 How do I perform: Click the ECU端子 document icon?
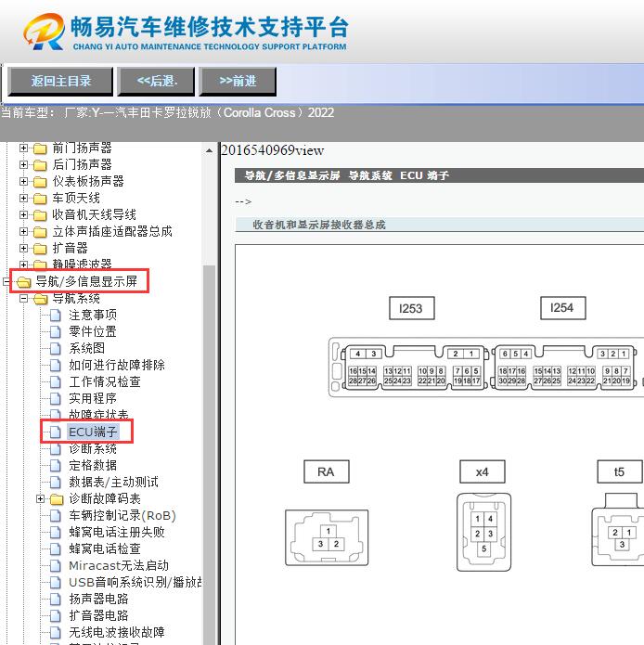(56, 432)
